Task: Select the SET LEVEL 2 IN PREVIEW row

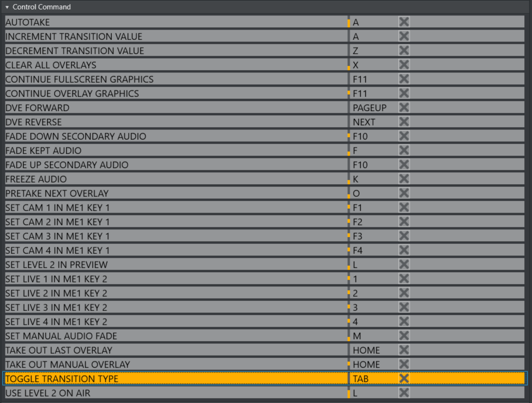Action: tap(176, 265)
